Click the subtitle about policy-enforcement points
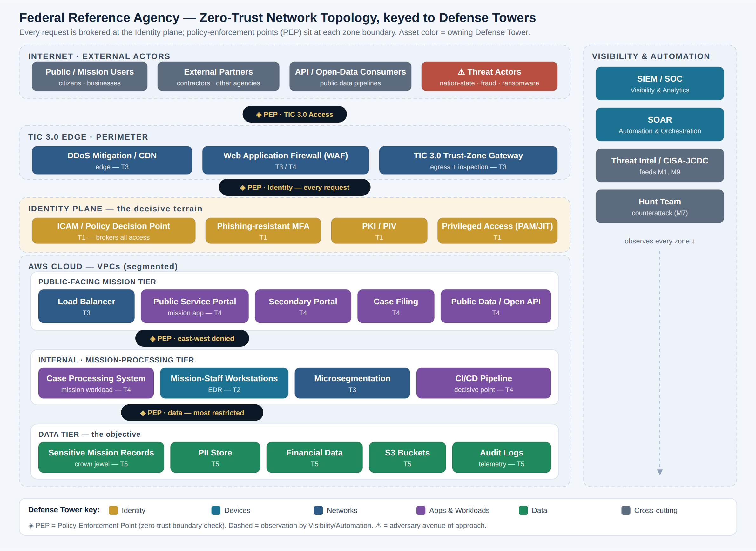This screenshot has width=756, height=551. (x=274, y=32)
